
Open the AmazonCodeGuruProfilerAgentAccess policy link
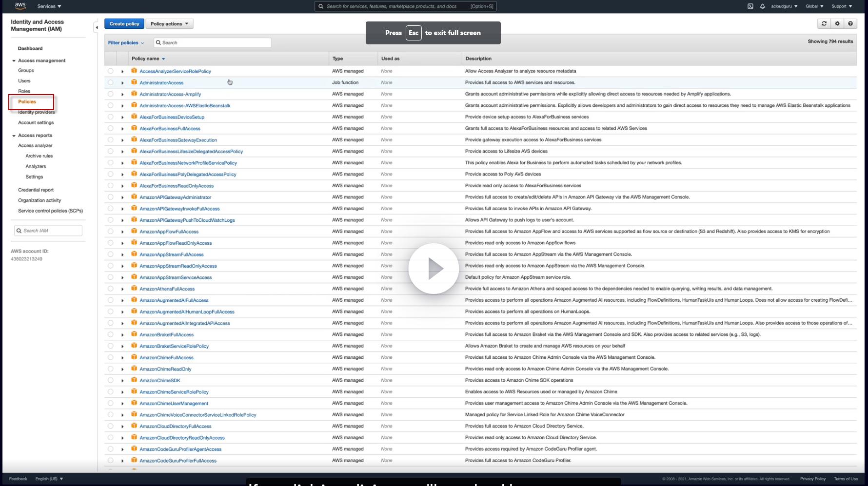point(180,449)
